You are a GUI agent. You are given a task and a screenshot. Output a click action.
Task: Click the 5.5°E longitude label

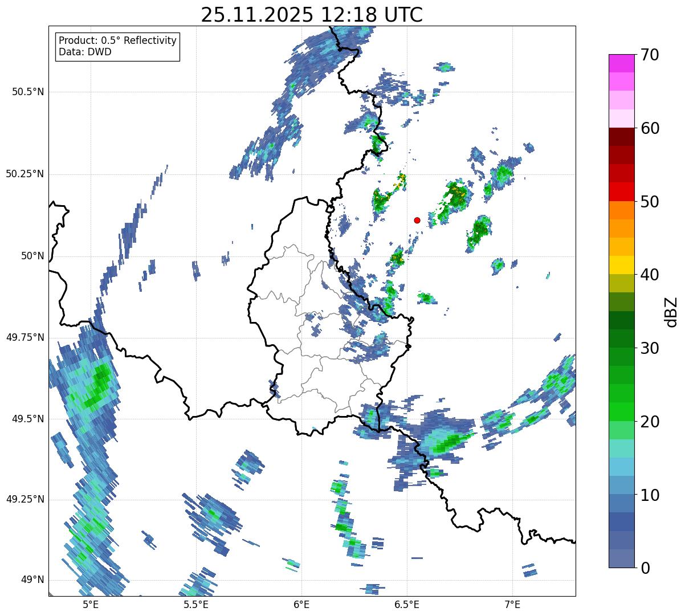click(196, 604)
